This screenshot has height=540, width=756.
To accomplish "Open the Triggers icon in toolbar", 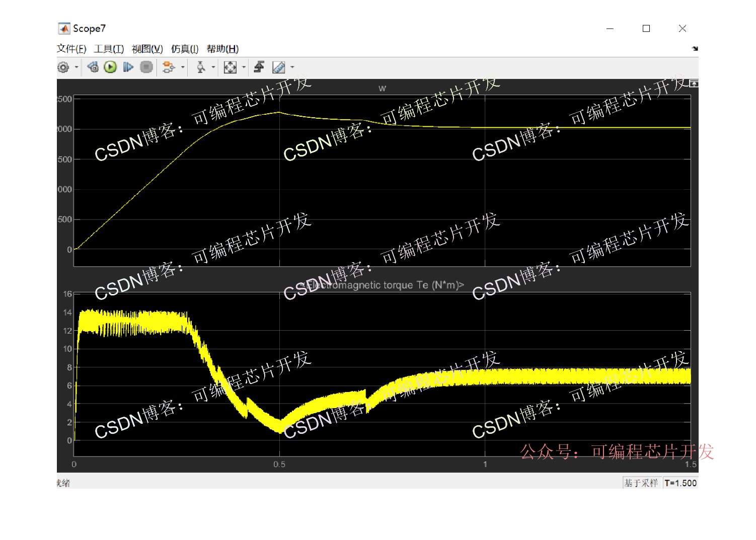I will coord(259,67).
